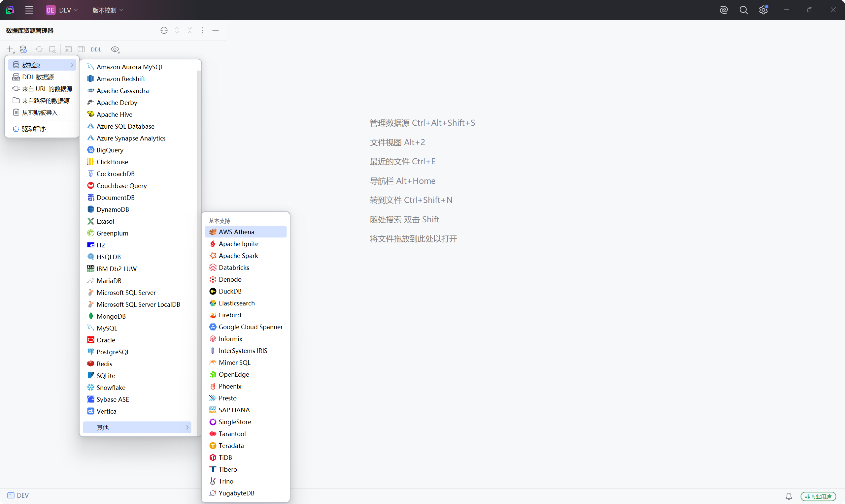Click the refresh icon in database toolbar
This screenshot has height=504, width=845.
(39, 49)
